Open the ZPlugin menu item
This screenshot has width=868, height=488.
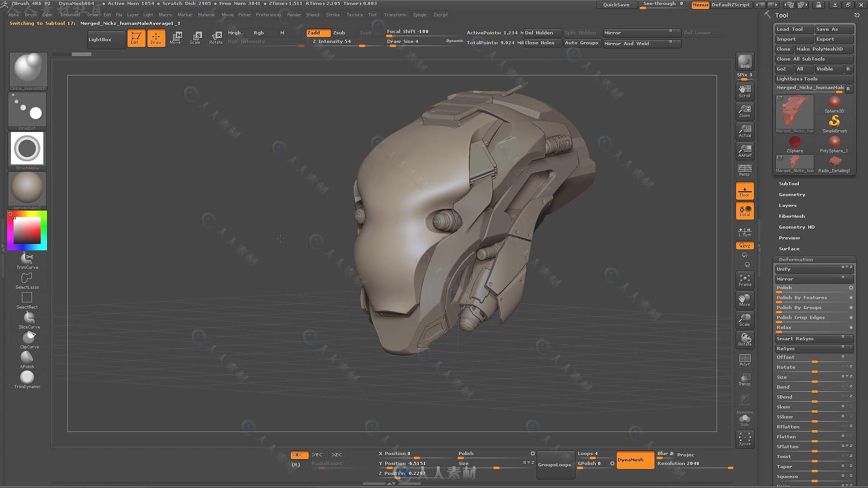pyautogui.click(x=419, y=14)
